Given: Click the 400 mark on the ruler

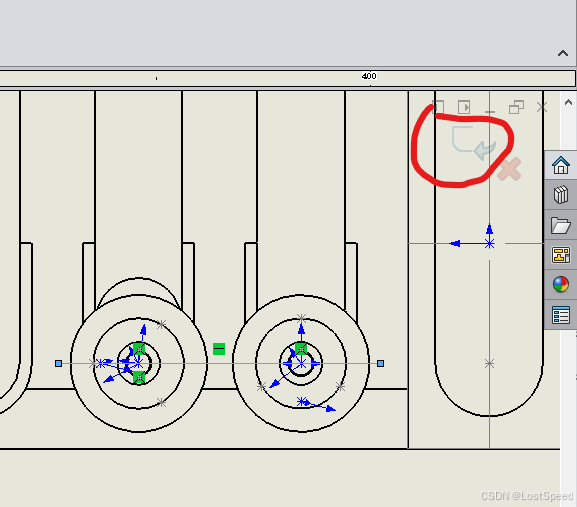Looking at the screenshot, I should click(369, 76).
